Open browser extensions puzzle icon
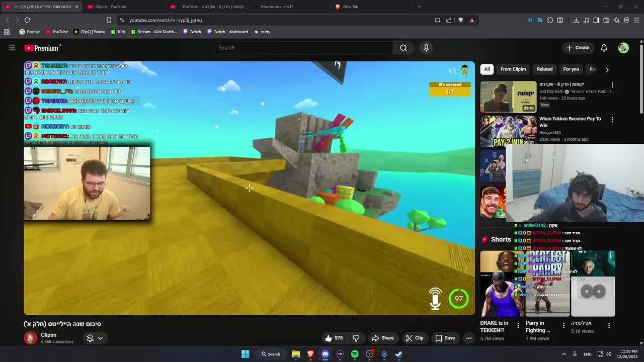The image size is (644, 362). [550, 20]
